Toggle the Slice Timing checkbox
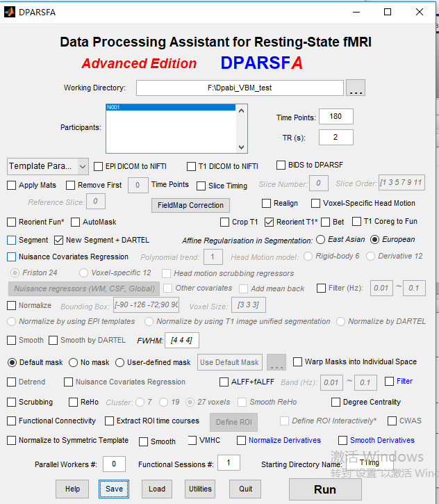 click(x=201, y=186)
